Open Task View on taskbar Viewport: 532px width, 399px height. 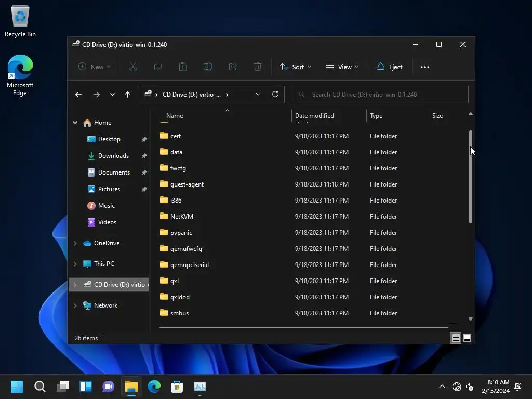point(63,387)
